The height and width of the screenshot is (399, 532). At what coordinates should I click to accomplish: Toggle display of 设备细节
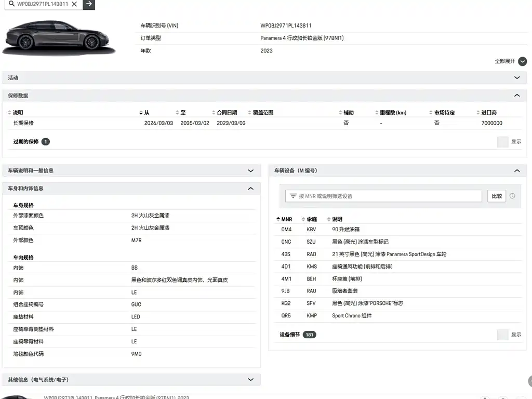click(502, 335)
